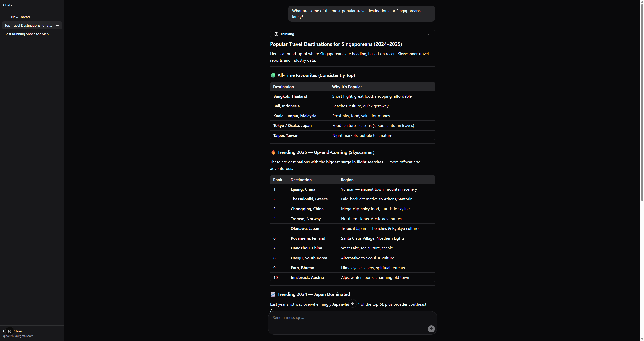The width and height of the screenshot is (644, 341).
Task: Click the Okinawa, Japan cell
Action: (x=313, y=229)
